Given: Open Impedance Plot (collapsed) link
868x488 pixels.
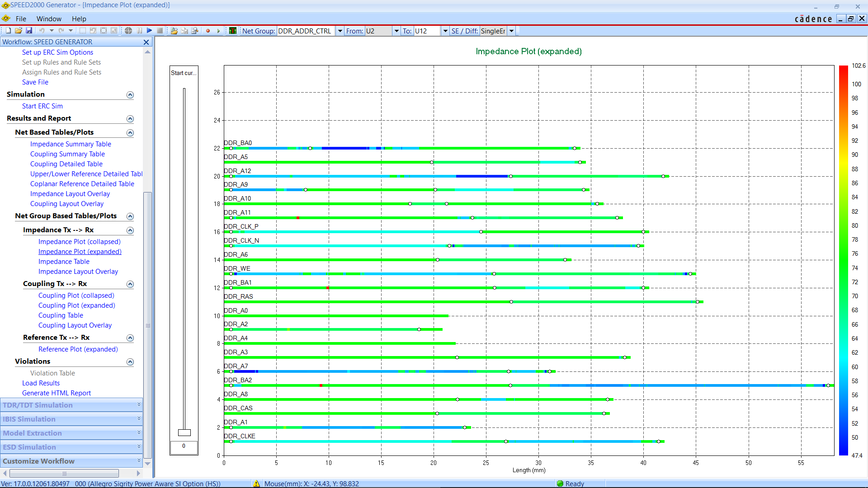Looking at the screenshot, I should click(80, 242).
